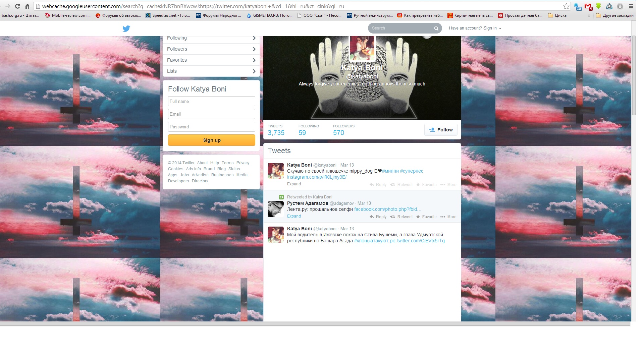Image resolution: width=644 pixels, height=362 pixels.
Task: Click Katya Boni profile photo in header
Action: 362,48
